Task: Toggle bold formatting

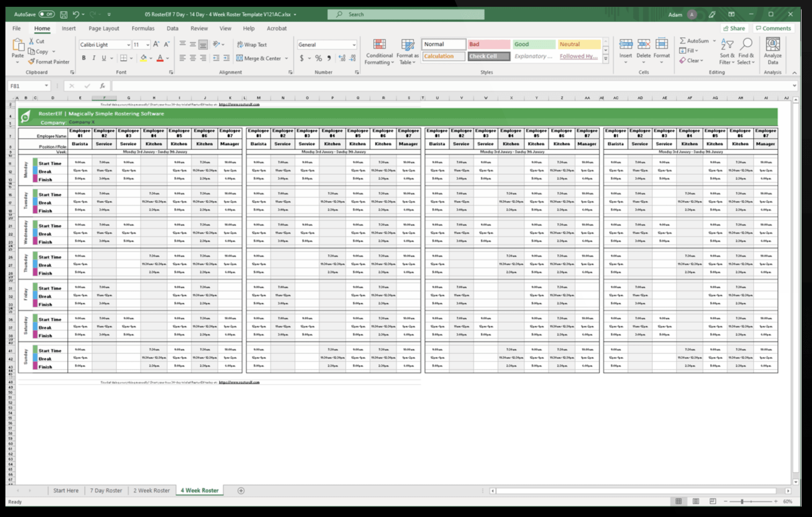Action: point(83,58)
